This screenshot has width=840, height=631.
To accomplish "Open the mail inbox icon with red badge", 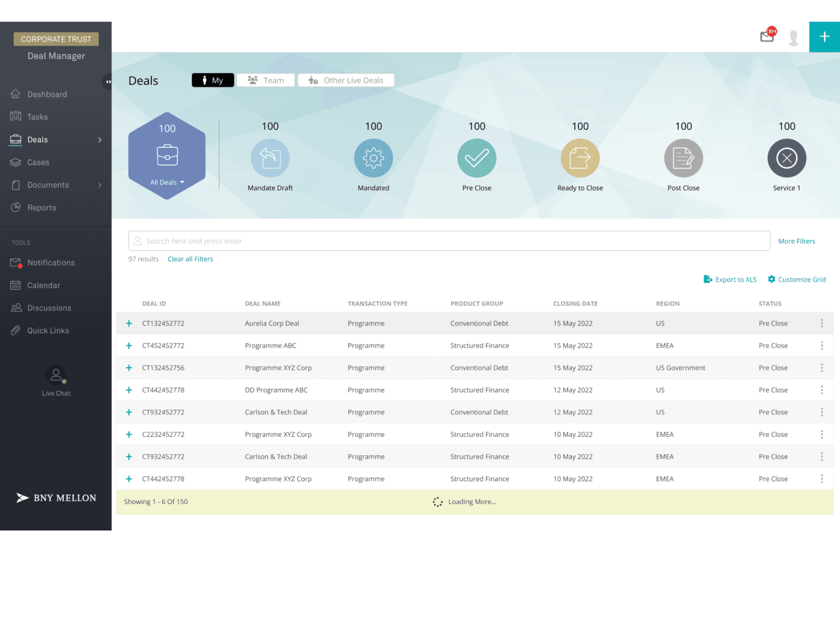I will pyautogui.click(x=768, y=35).
